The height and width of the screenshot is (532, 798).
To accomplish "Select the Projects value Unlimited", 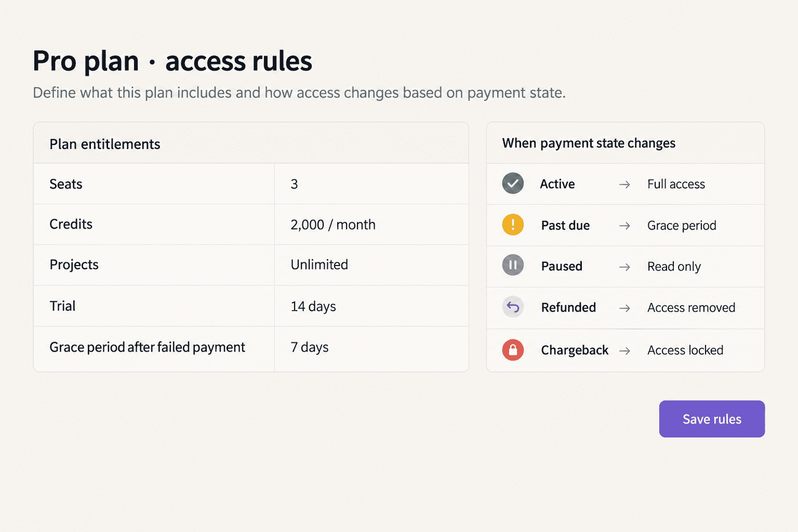I will click(320, 264).
